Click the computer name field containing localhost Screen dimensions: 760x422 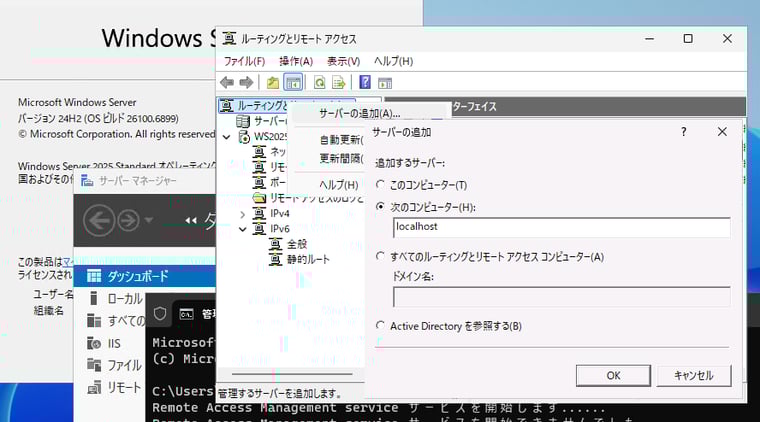click(x=562, y=227)
